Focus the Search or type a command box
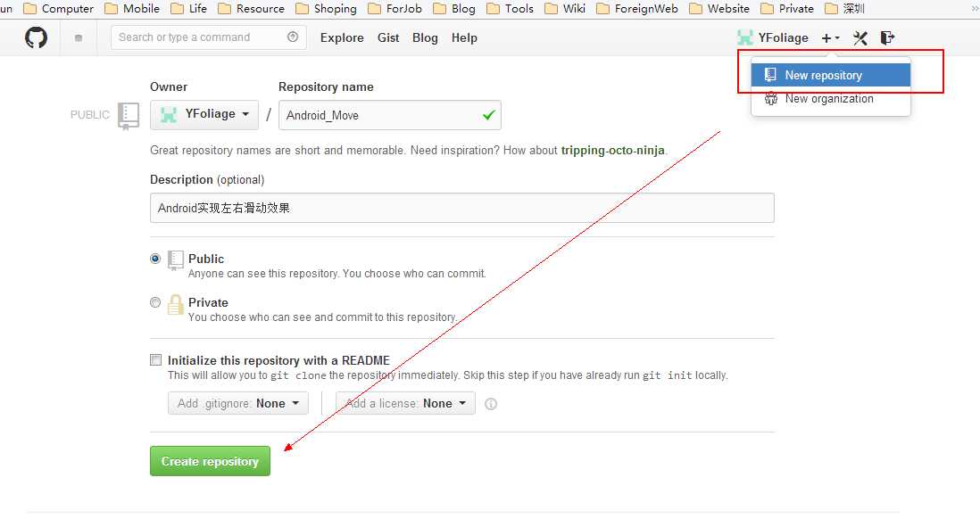 209,37
